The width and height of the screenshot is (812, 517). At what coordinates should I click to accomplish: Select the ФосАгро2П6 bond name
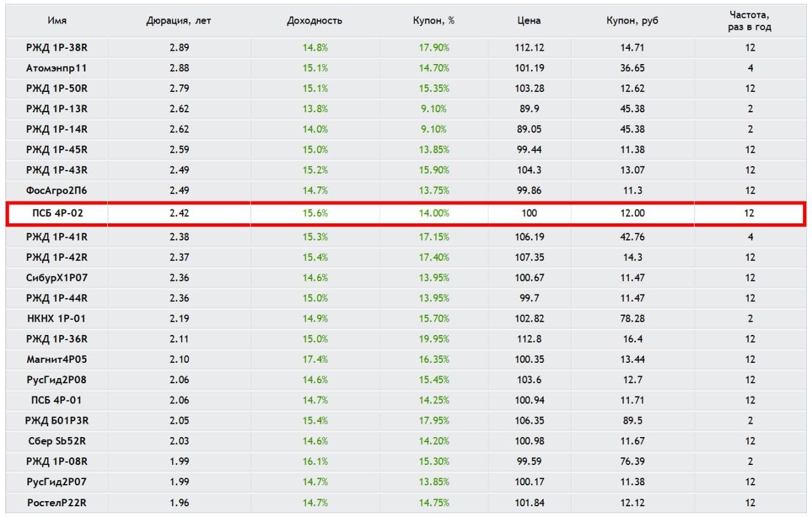click(x=56, y=190)
